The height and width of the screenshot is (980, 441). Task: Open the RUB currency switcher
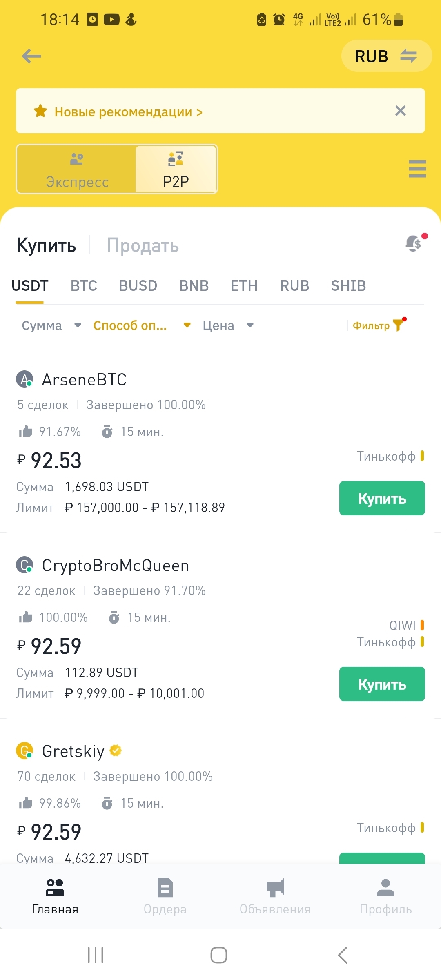click(x=386, y=56)
